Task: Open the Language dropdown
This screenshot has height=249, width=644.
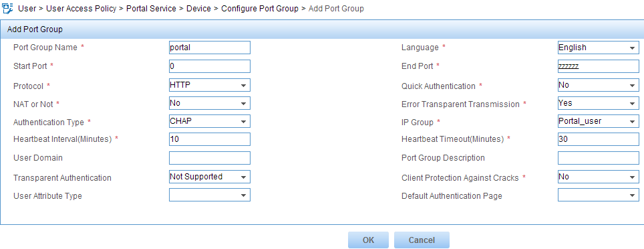Action: (x=599, y=48)
